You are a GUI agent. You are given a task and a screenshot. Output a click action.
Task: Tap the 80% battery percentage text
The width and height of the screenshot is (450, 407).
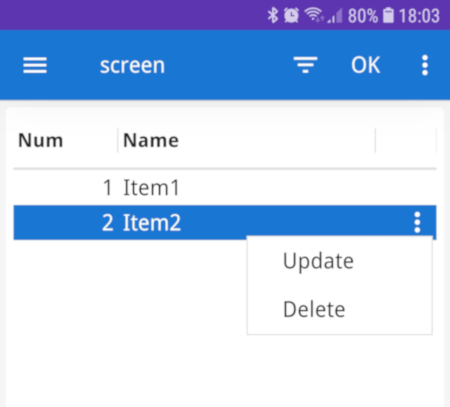pos(363,16)
